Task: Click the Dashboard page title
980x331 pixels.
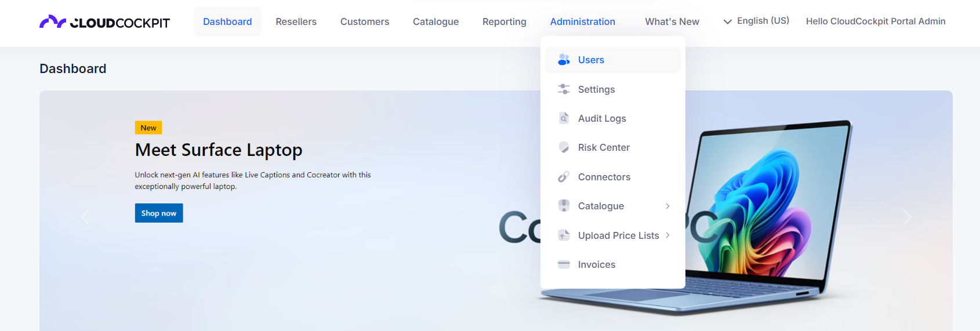Action: click(73, 68)
